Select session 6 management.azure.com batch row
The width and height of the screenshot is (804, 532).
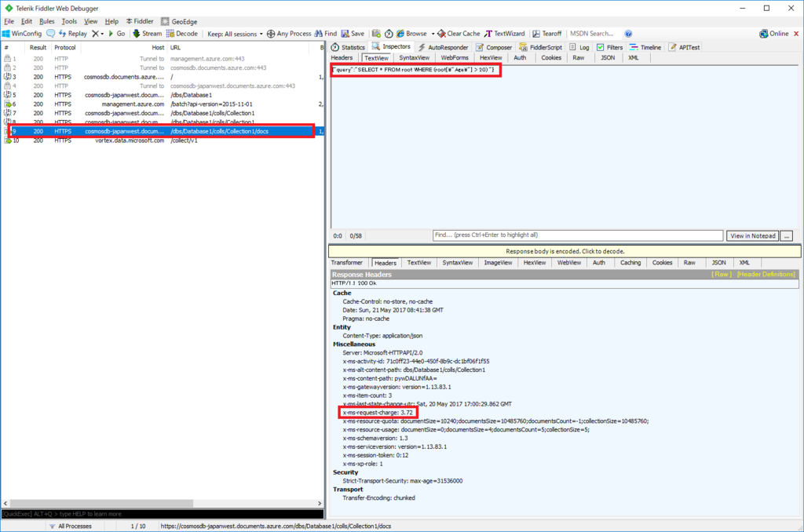(163, 104)
